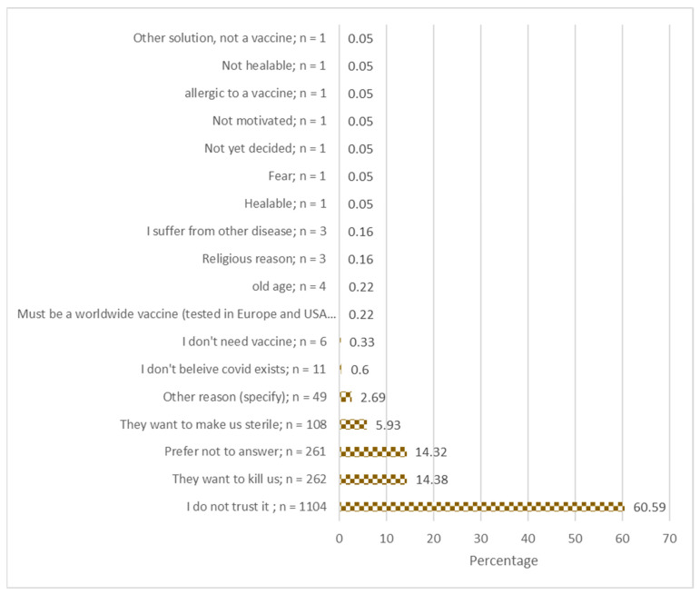Select the 5.93 data label
700x595 pixels.
388,425
